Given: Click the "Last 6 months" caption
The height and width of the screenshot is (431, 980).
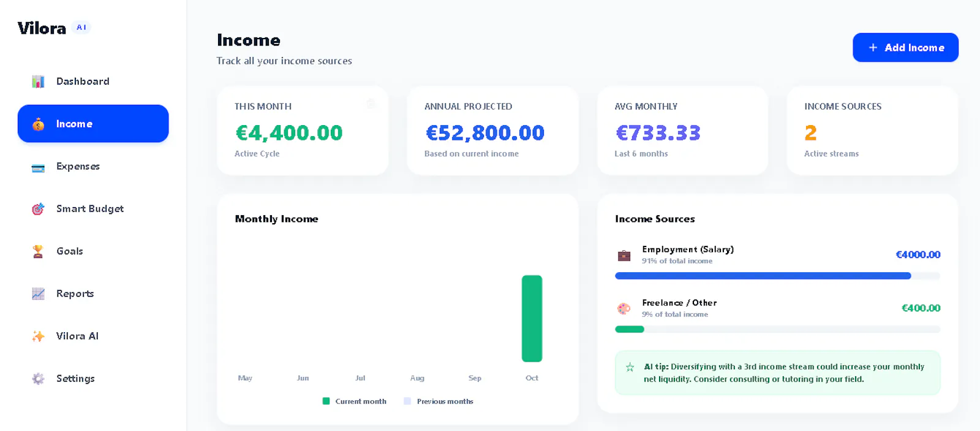Looking at the screenshot, I should coord(641,154).
